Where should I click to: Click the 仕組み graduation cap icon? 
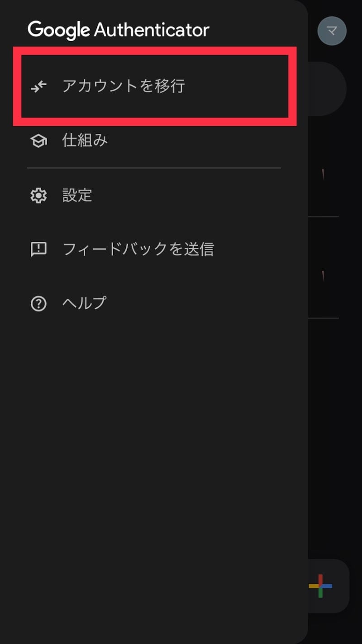pos(39,141)
